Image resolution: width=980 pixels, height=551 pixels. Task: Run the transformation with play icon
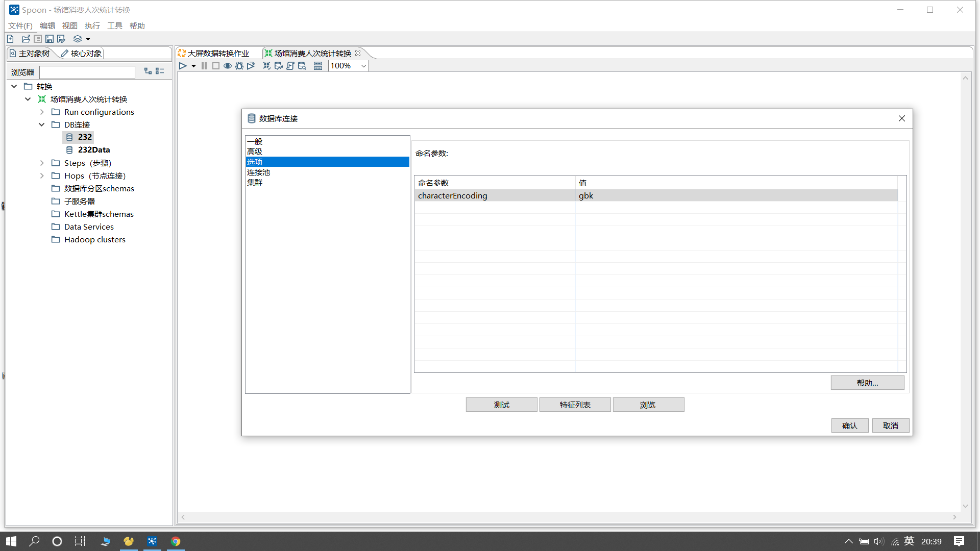point(182,66)
